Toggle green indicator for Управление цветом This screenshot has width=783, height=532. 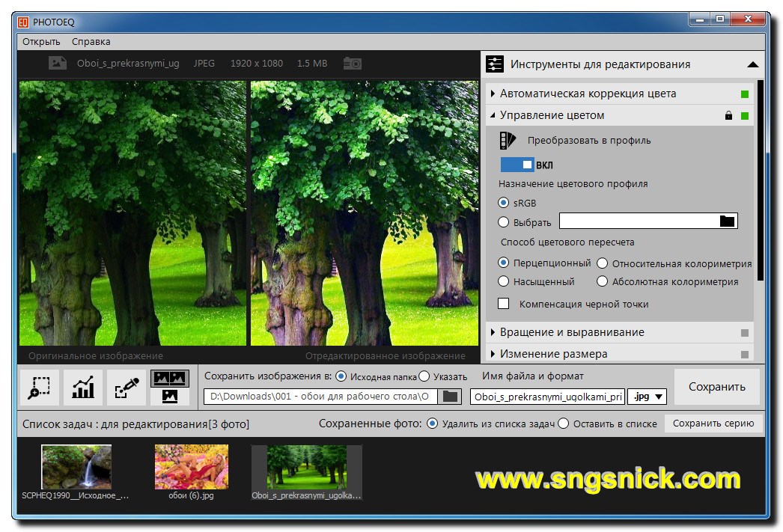(x=745, y=116)
